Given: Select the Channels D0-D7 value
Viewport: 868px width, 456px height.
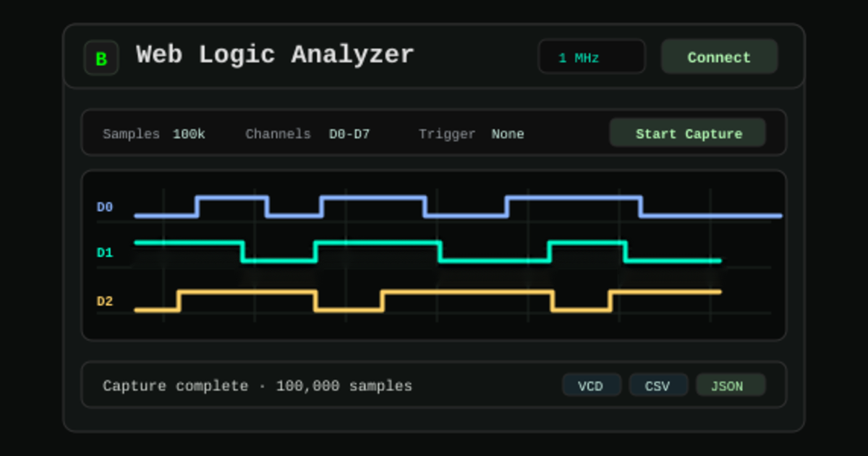Looking at the screenshot, I should coord(349,134).
